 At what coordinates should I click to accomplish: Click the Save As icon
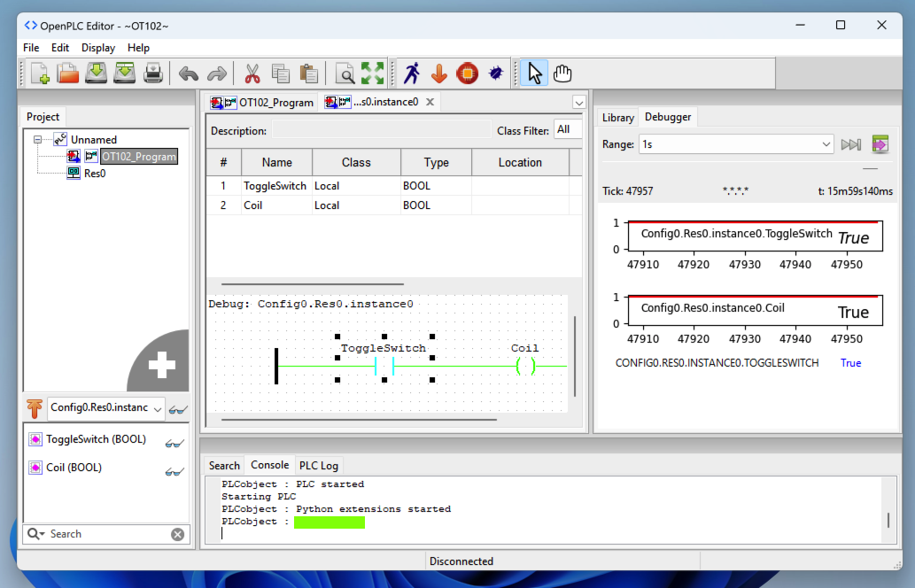click(124, 73)
